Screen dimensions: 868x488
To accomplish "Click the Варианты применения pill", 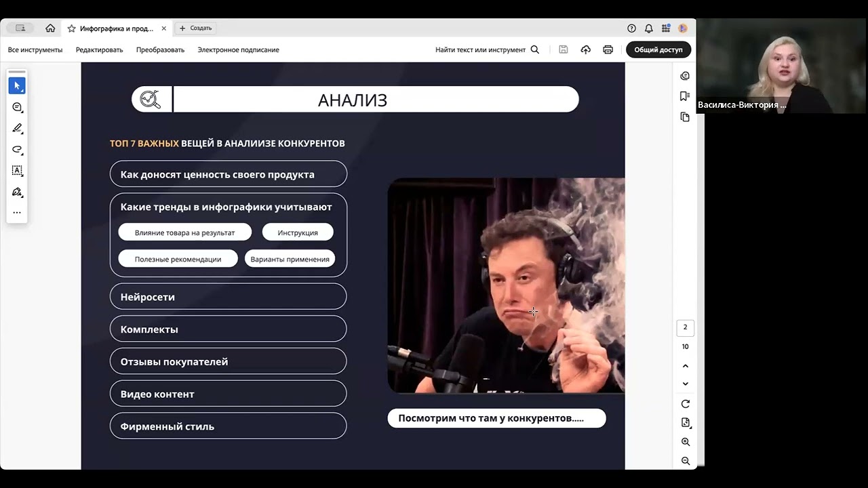I will click(x=290, y=259).
